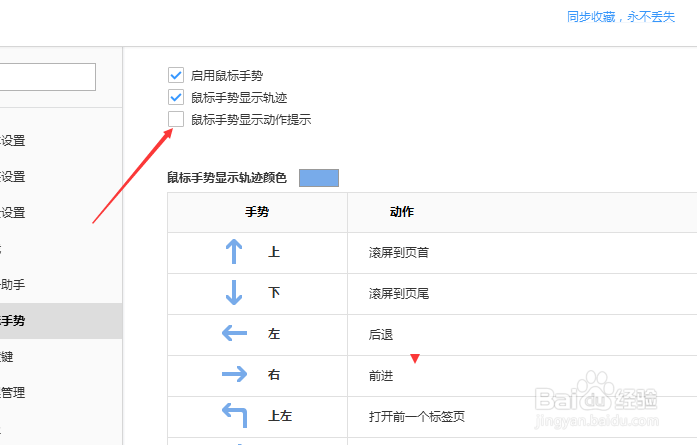The width and height of the screenshot is (697, 445).
Task: Click the 鼠标手势显示轨迹颜色 label
Action: click(x=227, y=178)
